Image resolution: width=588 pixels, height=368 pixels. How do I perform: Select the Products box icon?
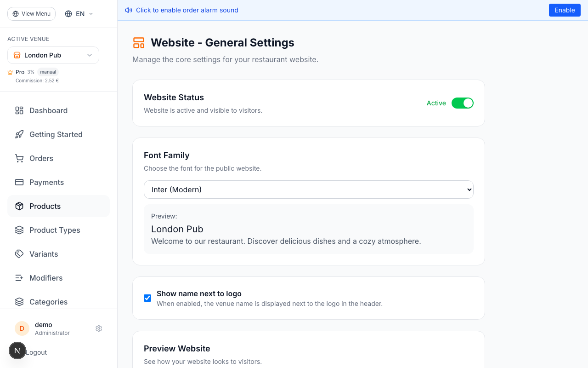point(19,206)
